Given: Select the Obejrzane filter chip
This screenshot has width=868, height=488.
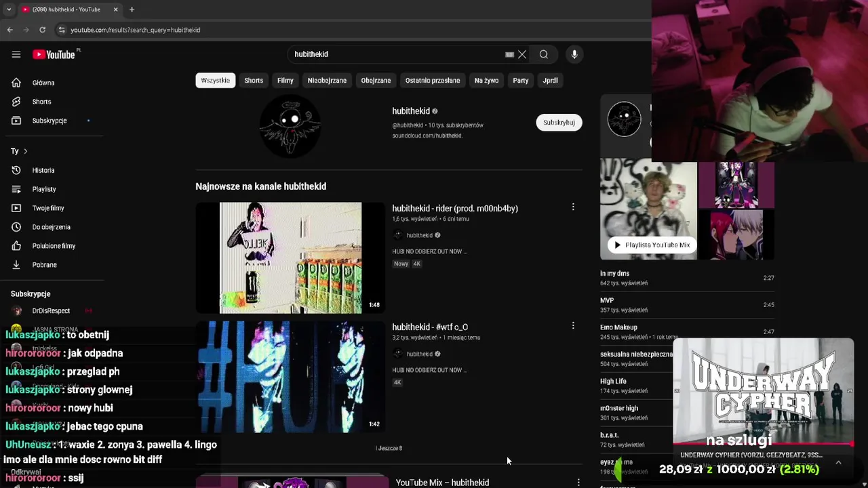Looking at the screenshot, I should 376,81.
